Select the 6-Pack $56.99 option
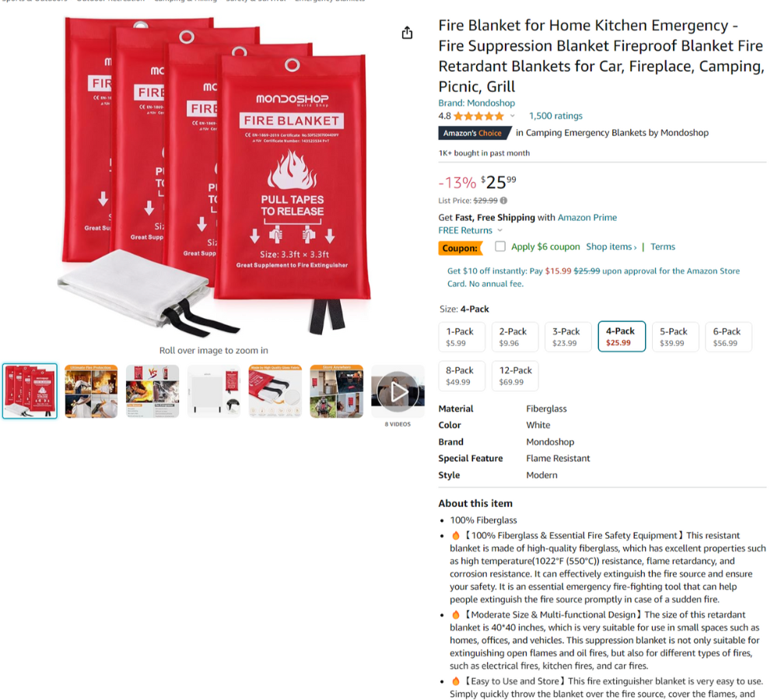 coord(728,337)
